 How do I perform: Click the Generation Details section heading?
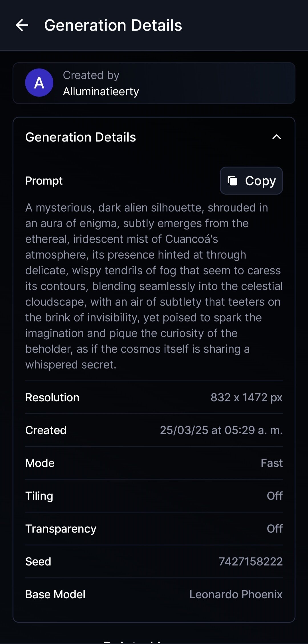point(81,137)
